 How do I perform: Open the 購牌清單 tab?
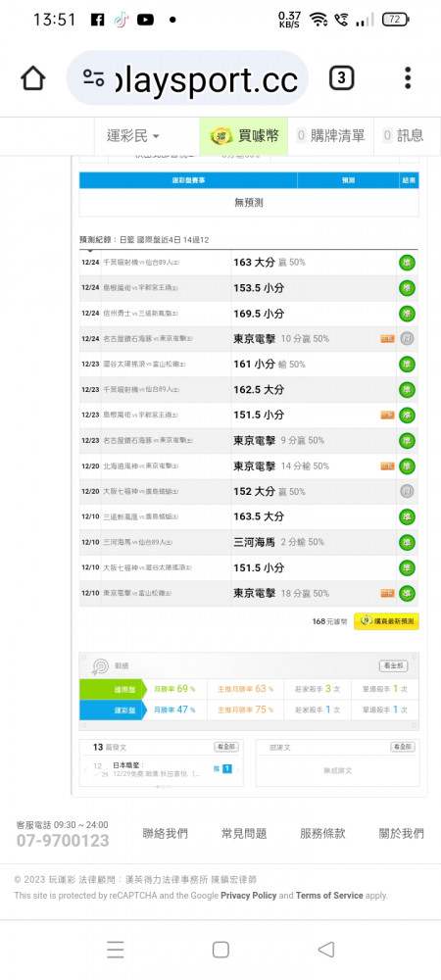click(331, 135)
